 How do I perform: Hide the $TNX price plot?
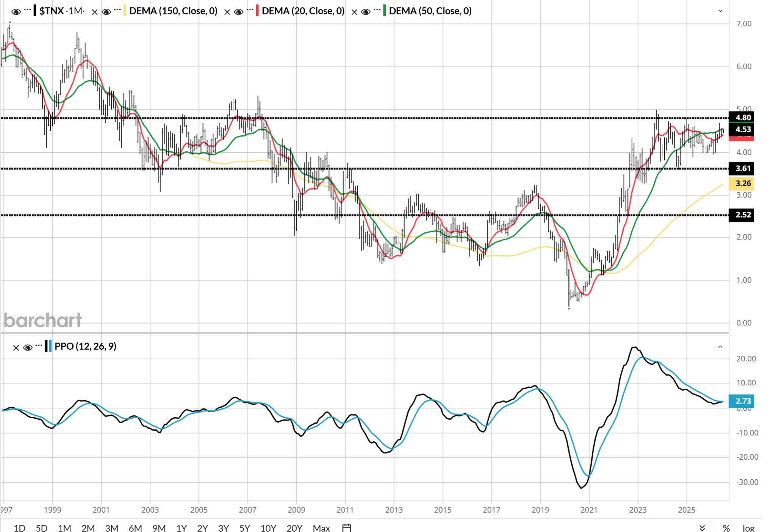[16, 12]
